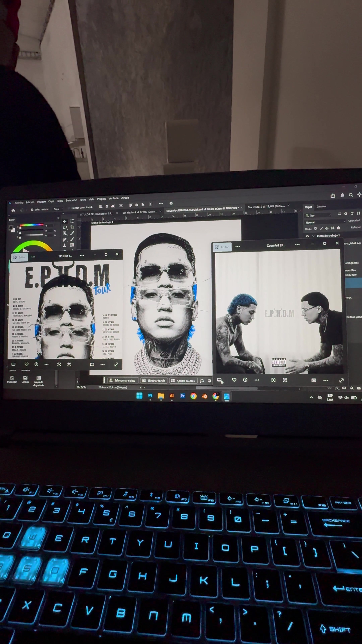The image size is (362, 644).
Task: Select the Spot Healing Brush tool
Action: click(65, 239)
